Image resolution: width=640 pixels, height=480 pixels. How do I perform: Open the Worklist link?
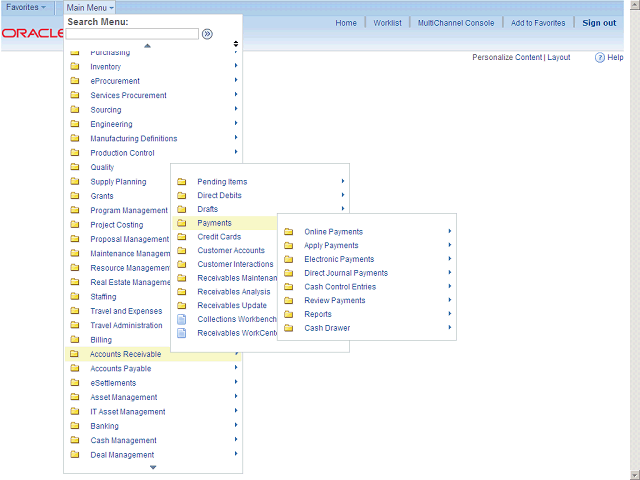(x=387, y=23)
